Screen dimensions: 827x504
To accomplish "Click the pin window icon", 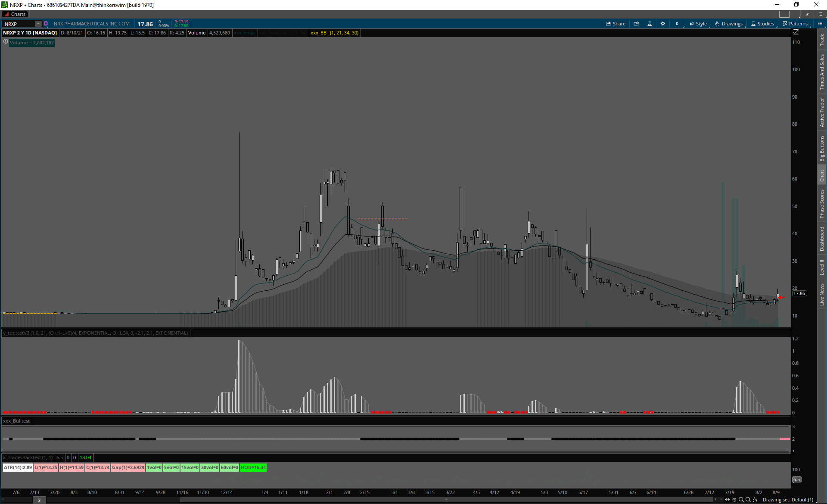I will pos(807,14).
